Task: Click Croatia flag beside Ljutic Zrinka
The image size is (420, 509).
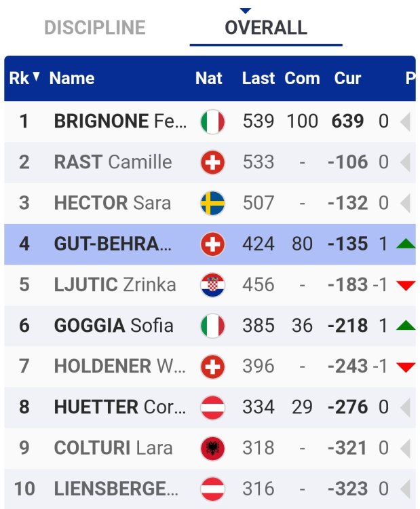Action: click(x=212, y=285)
